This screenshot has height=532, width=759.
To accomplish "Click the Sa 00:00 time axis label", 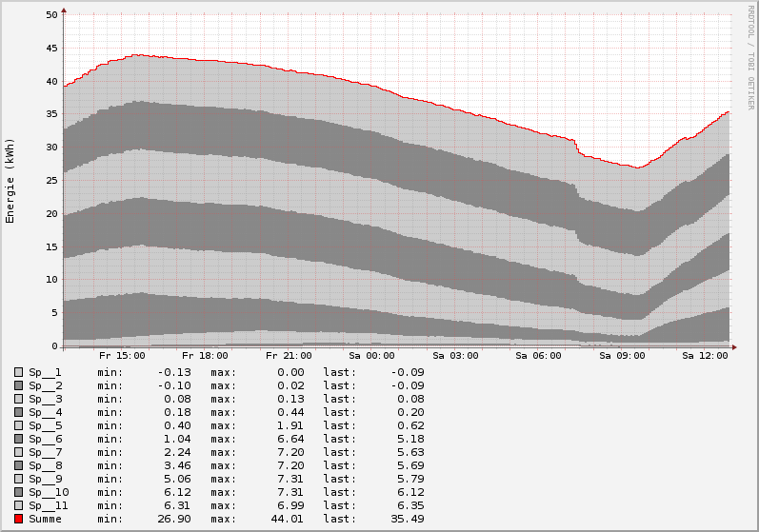I will [377, 356].
